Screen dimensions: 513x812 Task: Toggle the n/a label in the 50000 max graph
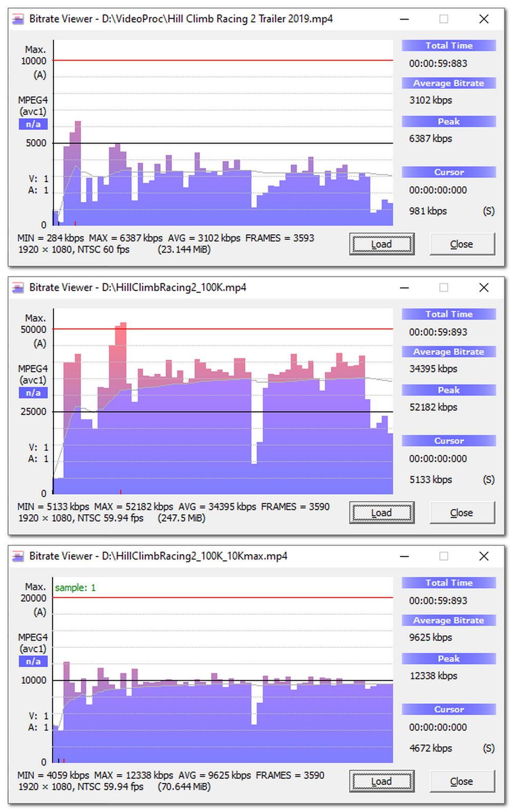pos(33,393)
